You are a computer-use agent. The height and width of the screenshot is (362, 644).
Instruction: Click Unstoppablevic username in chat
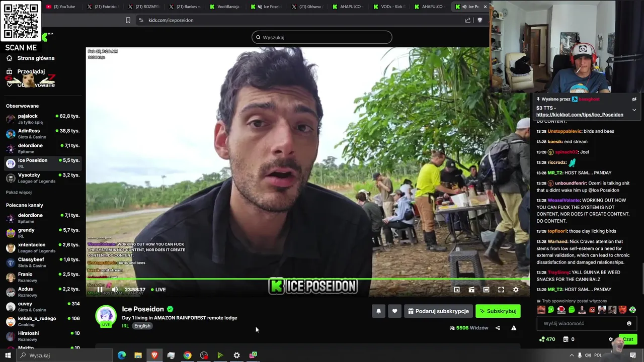coord(565,131)
